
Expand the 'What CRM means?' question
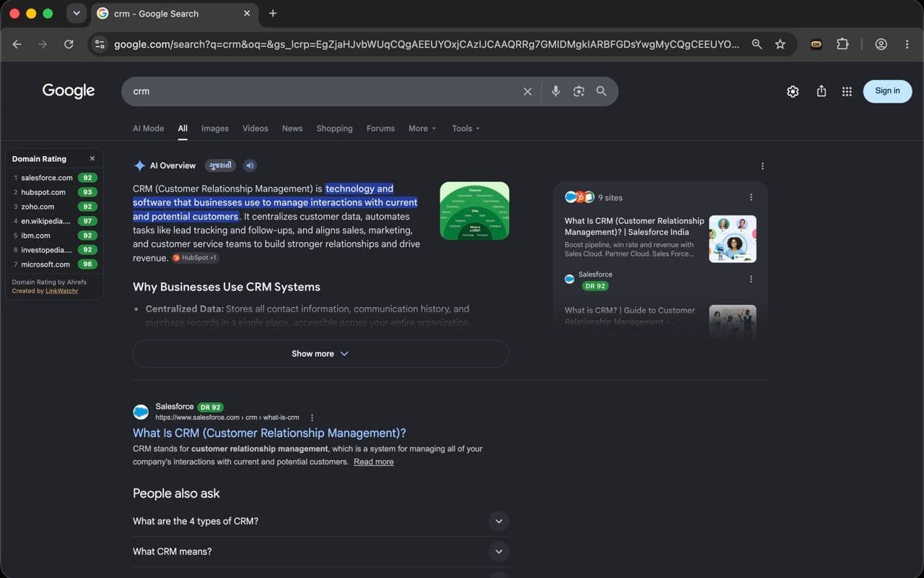(x=321, y=551)
